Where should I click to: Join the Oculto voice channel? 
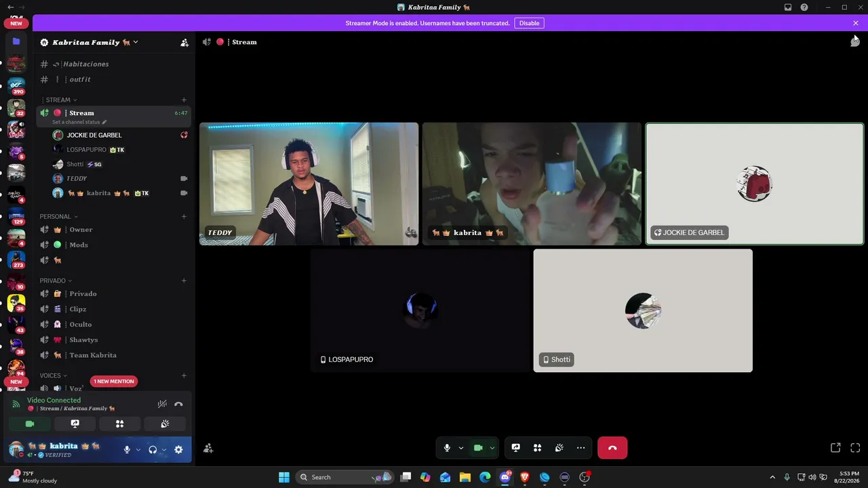(x=114, y=324)
